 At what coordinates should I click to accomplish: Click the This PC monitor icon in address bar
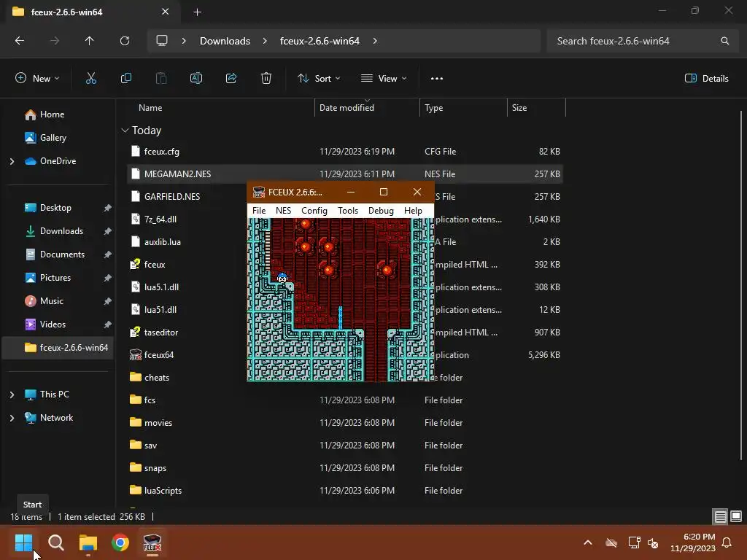click(162, 41)
